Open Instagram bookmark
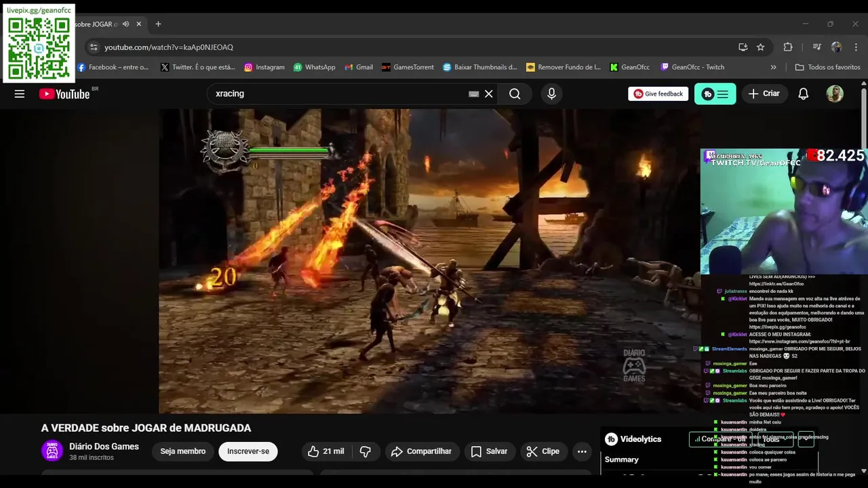The width and height of the screenshot is (868, 488). click(x=264, y=67)
